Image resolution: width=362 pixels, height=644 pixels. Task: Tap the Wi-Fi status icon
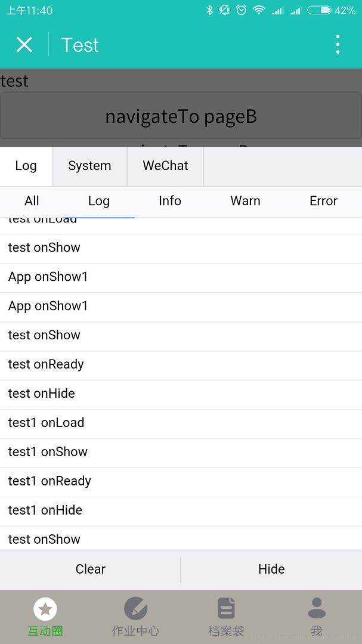coord(258,10)
